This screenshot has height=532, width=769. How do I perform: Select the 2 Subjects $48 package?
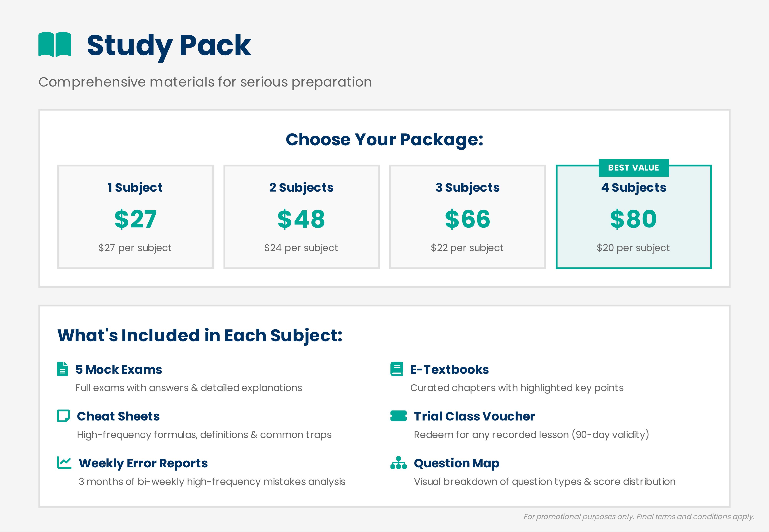(301, 217)
